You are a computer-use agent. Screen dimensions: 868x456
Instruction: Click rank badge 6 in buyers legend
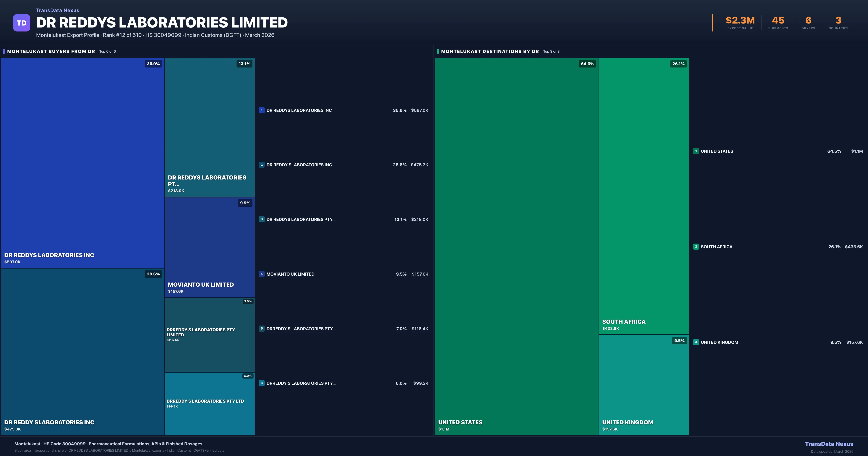click(261, 383)
